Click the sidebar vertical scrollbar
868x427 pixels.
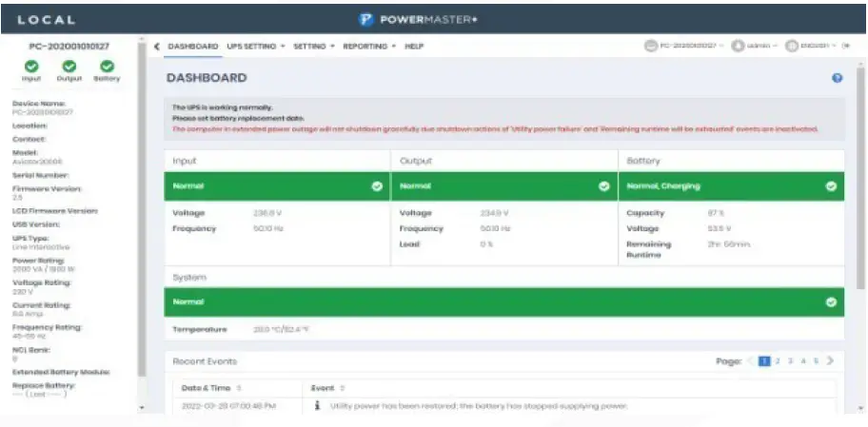(x=141, y=210)
